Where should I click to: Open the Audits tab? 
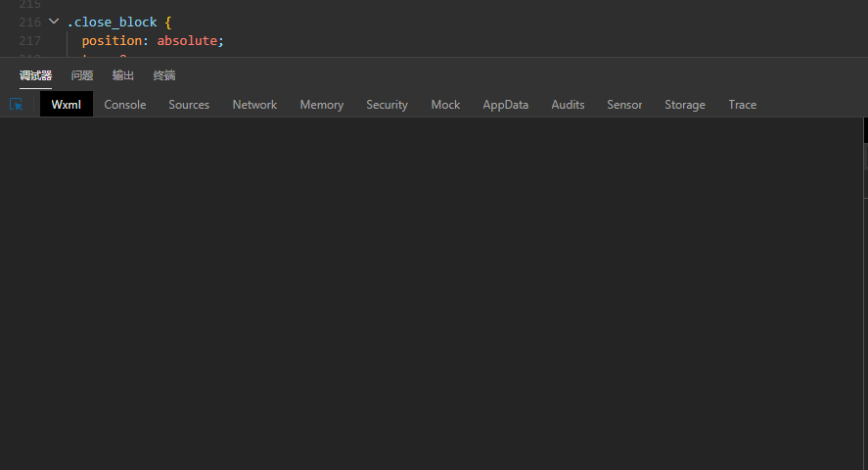568,105
